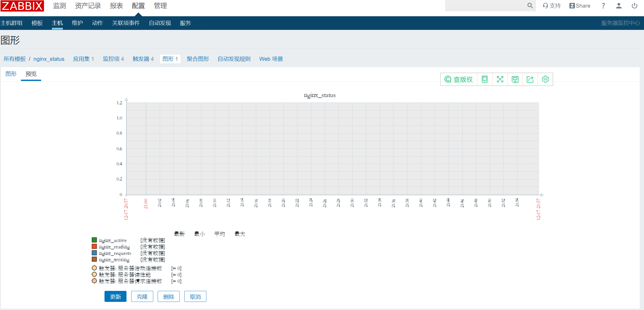Click the brown nginx_writing legend swatch
644x310 pixels.
pos(94,259)
